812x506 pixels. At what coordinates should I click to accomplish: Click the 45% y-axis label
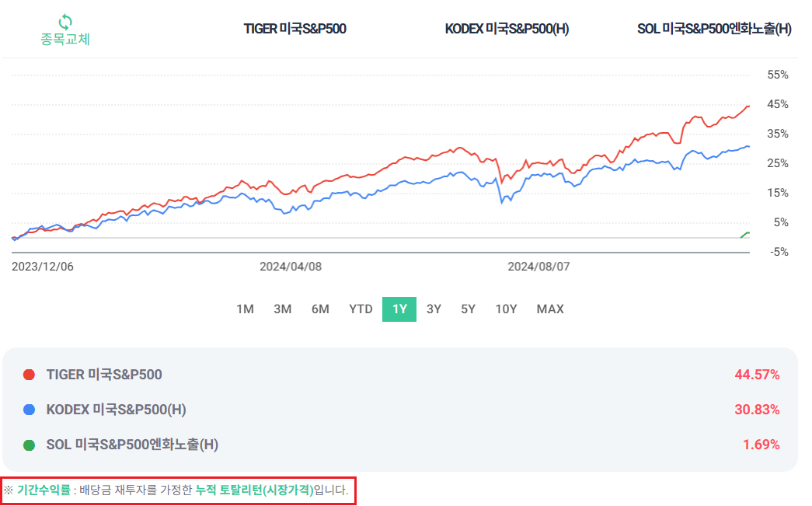778,105
